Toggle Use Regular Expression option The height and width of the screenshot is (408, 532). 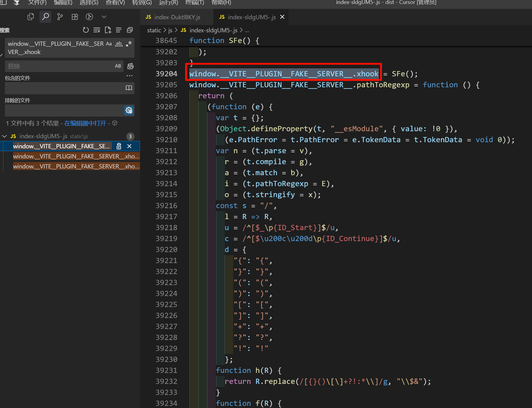pos(129,44)
